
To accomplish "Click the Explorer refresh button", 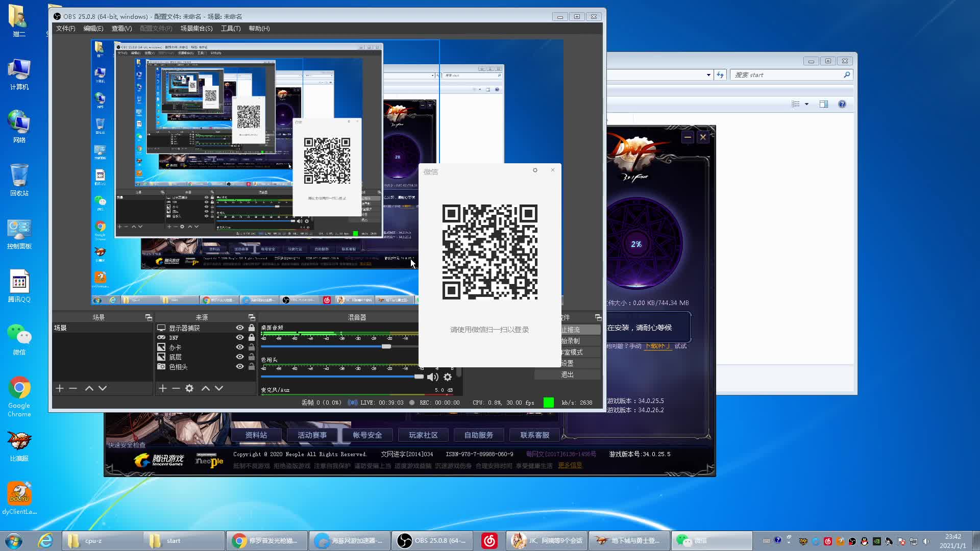I will point(720,74).
